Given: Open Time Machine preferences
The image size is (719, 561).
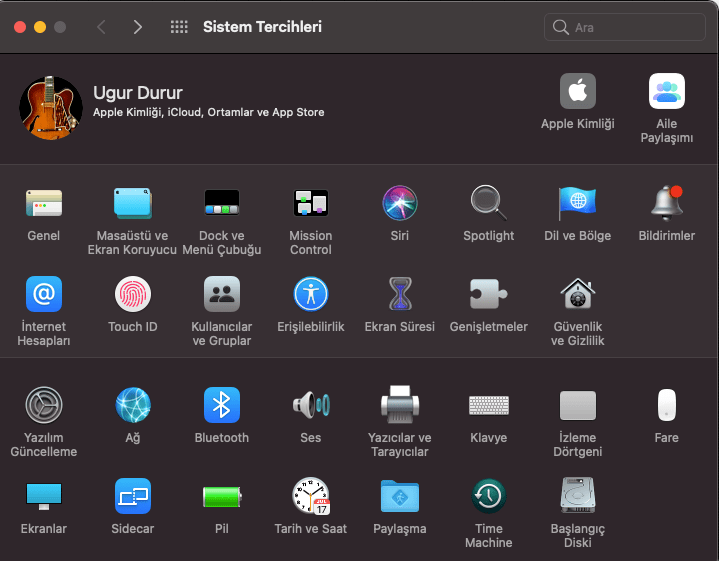Looking at the screenshot, I should 488,496.
